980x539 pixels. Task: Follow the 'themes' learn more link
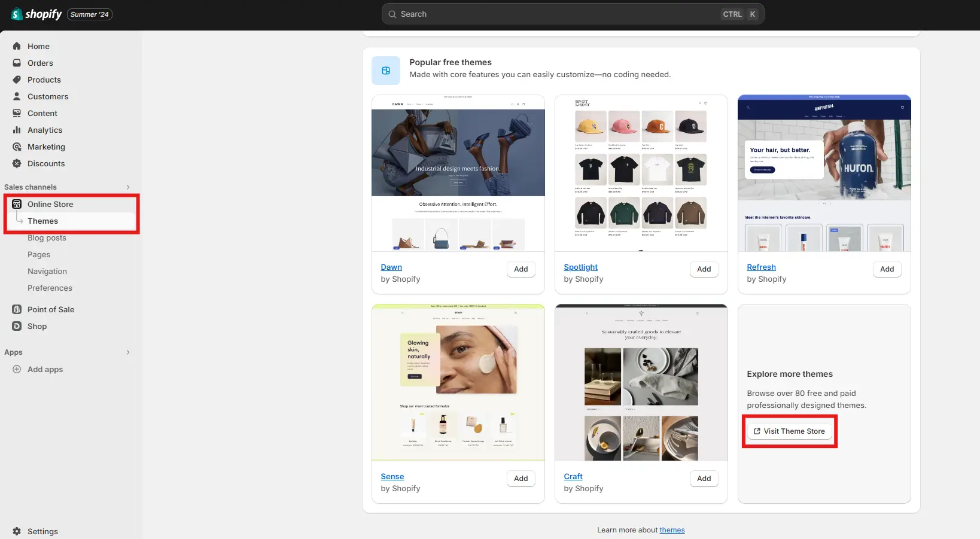click(x=672, y=530)
